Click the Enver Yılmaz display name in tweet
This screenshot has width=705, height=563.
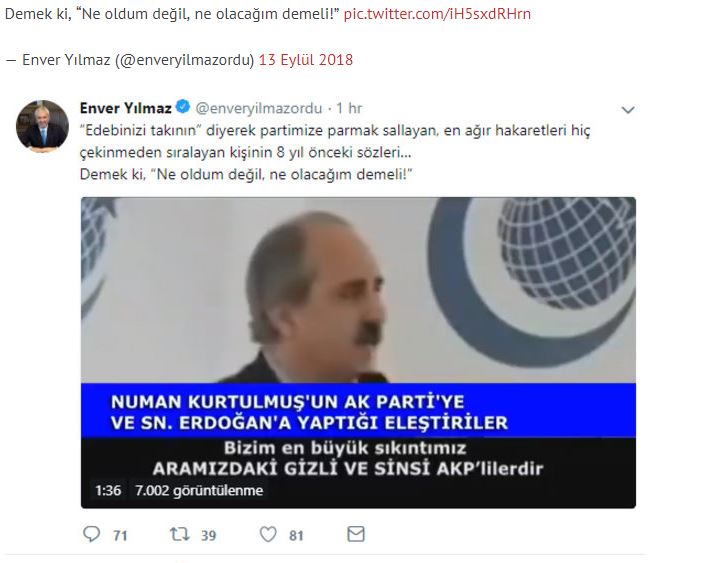pos(126,108)
